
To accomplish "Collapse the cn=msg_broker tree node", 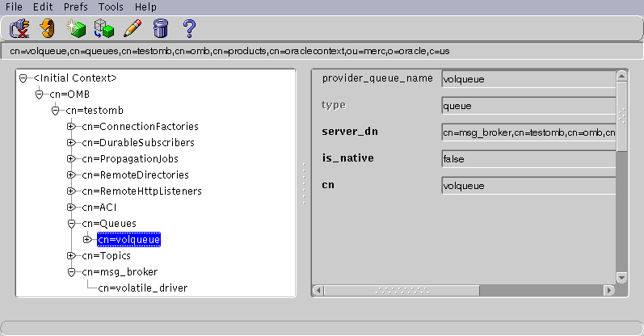I will tap(71, 272).
